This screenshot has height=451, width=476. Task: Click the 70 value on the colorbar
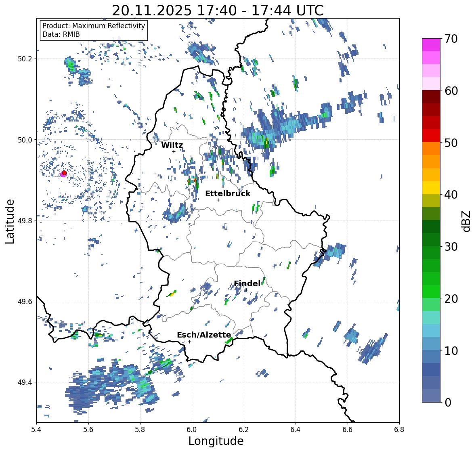click(x=451, y=39)
